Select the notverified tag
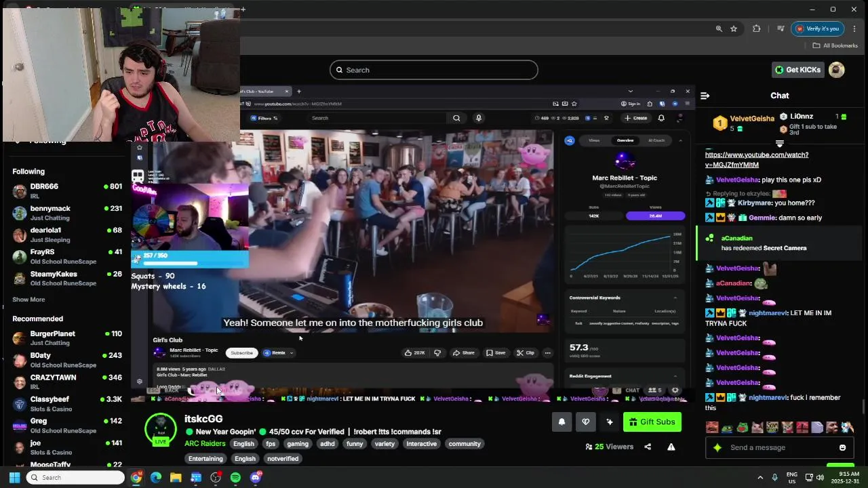 pos(283,459)
